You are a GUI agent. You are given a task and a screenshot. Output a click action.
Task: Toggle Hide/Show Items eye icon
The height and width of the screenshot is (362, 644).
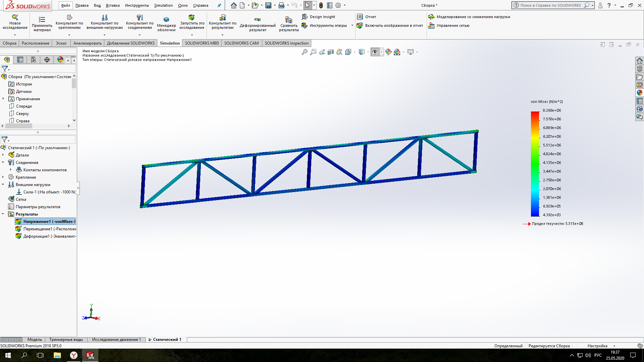[x=375, y=52]
